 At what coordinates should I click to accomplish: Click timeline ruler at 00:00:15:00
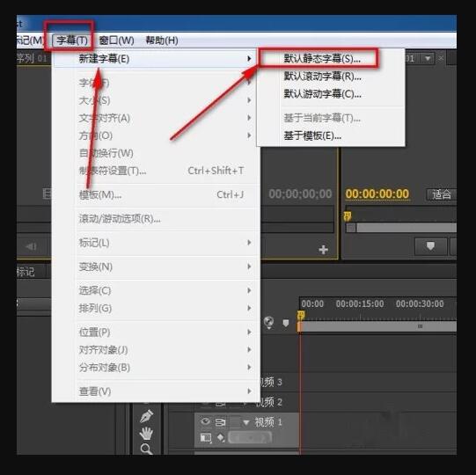(x=360, y=303)
